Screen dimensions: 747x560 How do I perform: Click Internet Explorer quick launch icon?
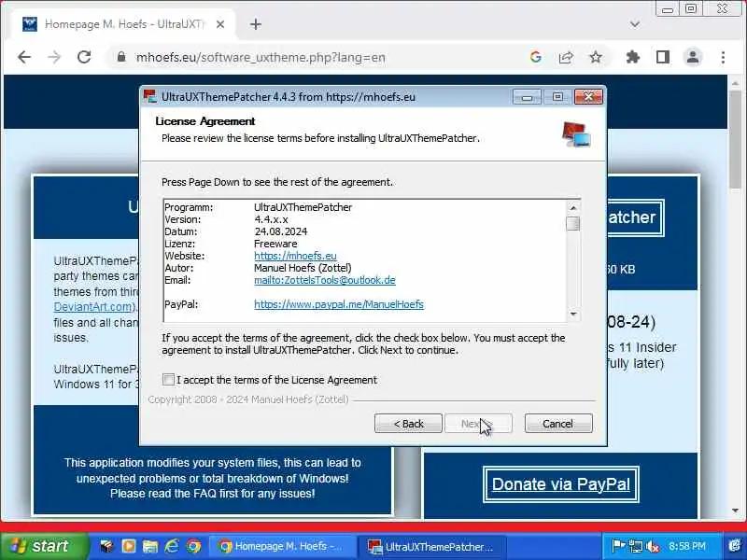[172, 546]
